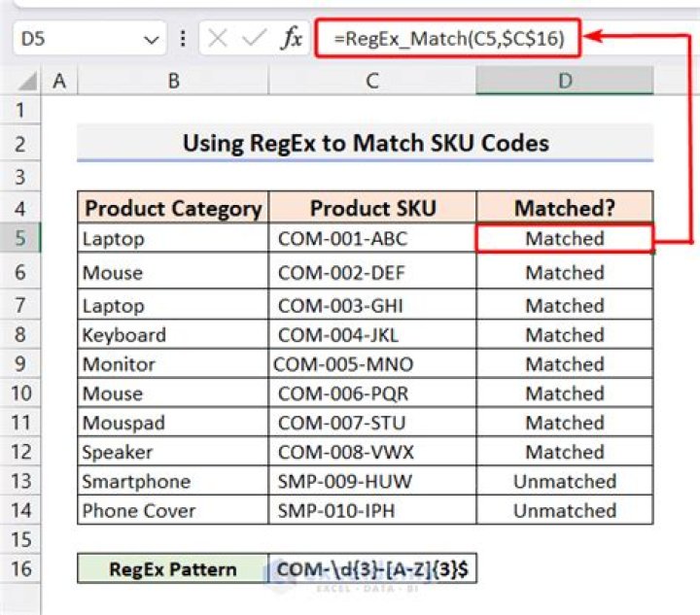Select row 16 header
The image size is (700, 615).
(x=20, y=568)
